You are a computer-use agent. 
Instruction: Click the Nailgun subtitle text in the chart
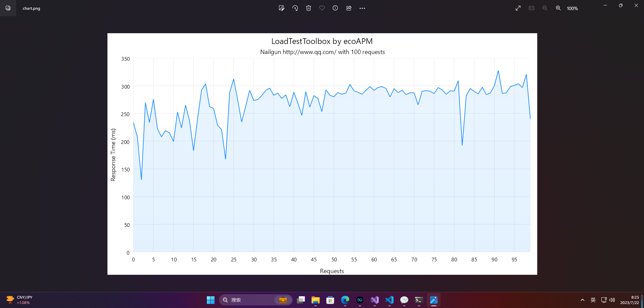323,52
